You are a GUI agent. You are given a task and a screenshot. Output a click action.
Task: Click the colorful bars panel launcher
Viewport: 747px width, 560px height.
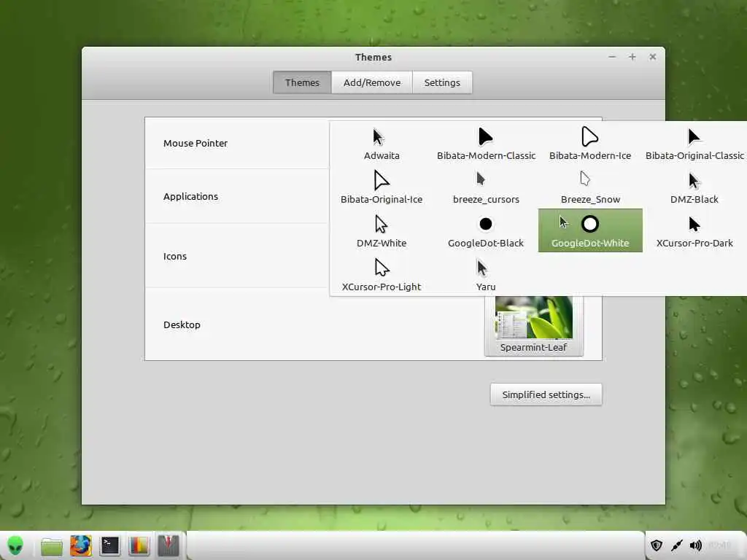coord(139,545)
